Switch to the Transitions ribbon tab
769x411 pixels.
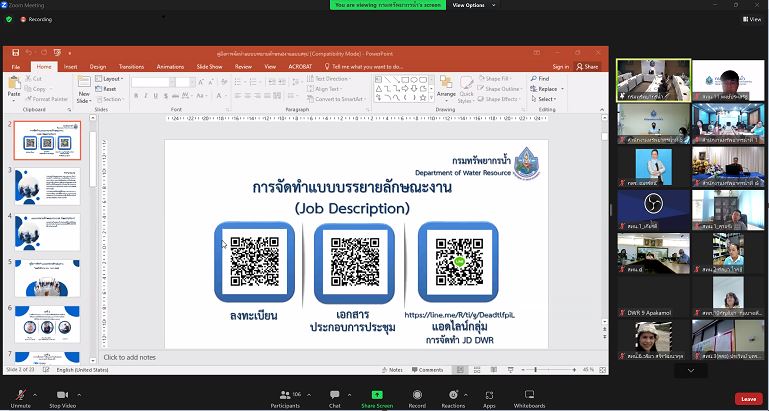coord(131,67)
